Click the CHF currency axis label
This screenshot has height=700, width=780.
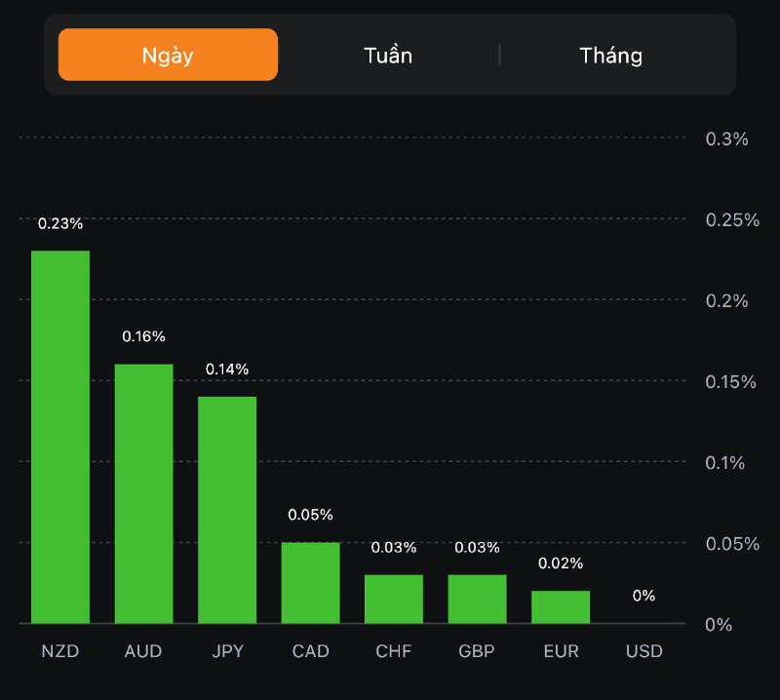click(x=394, y=650)
